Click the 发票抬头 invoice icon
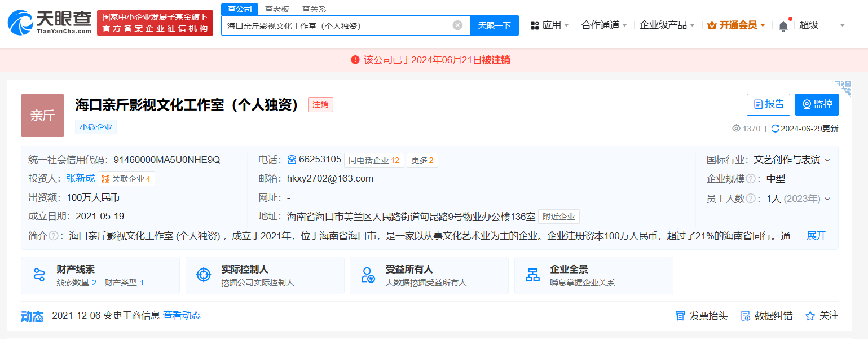 point(681,316)
